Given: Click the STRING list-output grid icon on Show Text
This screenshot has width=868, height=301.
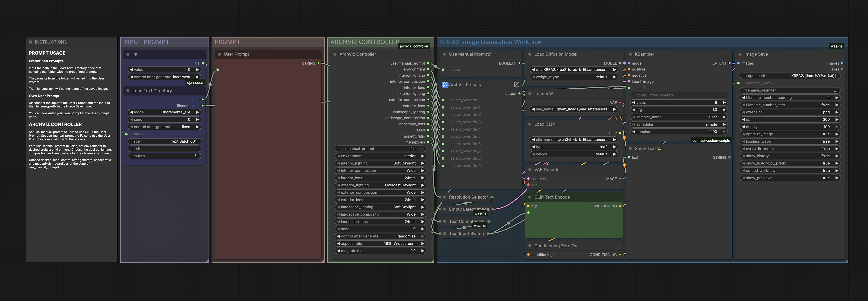Looking at the screenshot, I should (x=730, y=158).
